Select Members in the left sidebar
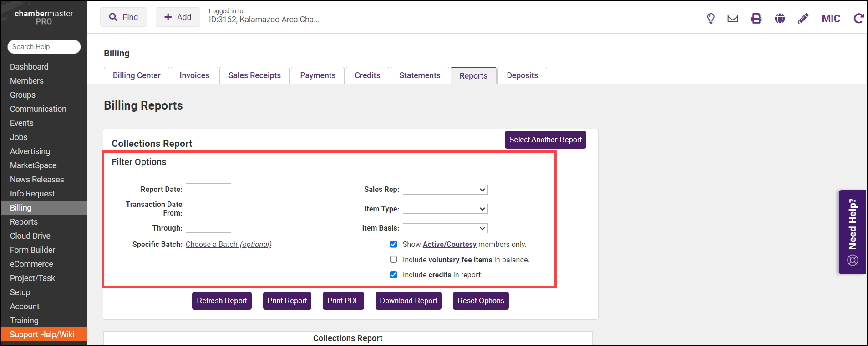868x346 pixels. [27, 81]
